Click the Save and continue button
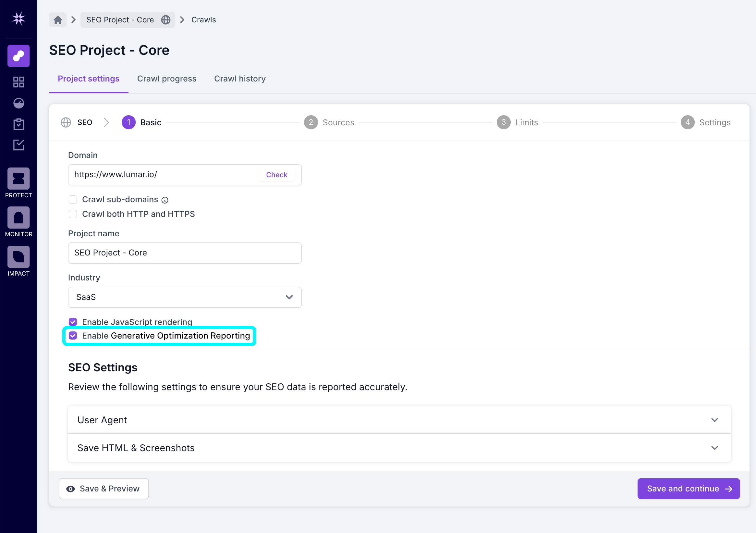This screenshot has height=533, width=756. coord(688,489)
